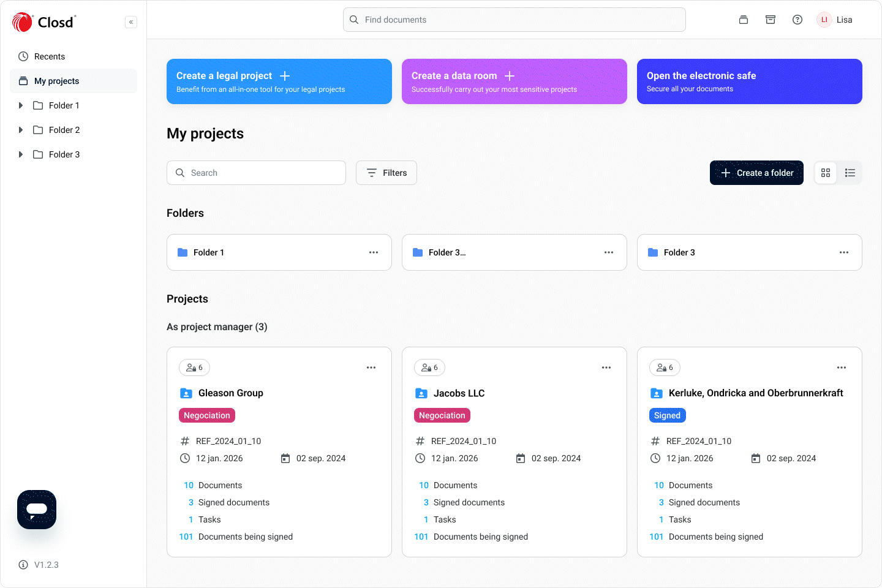Expand Folder 1 in sidebar tree
The image size is (882, 588).
pyautogui.click(x=21, y=105)
